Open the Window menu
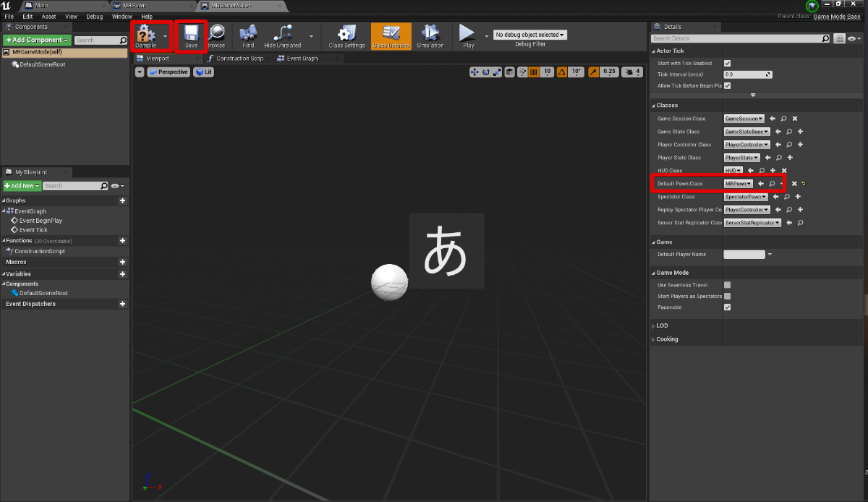The height and width of the screenshot is (502, 868). tap(122, 16)
